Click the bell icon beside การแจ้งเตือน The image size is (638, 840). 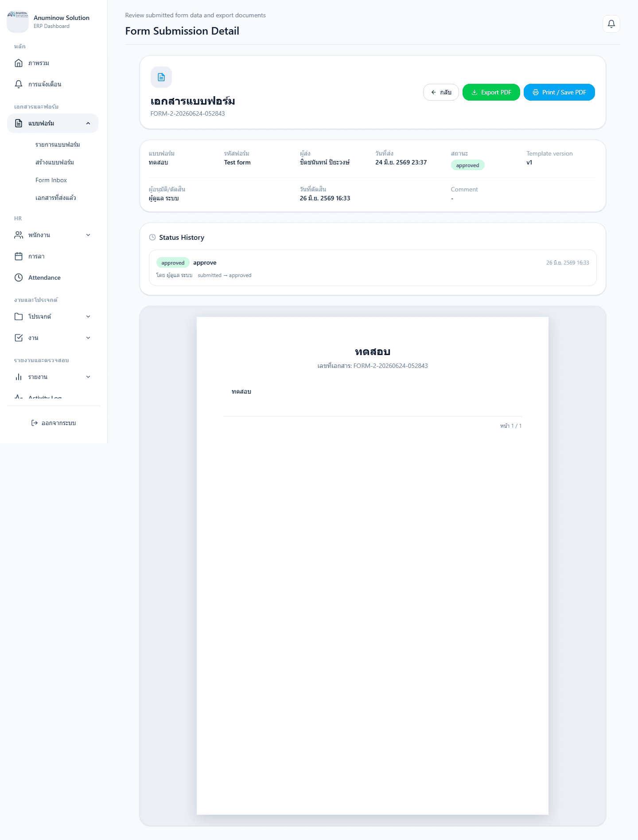click(19, 84)
